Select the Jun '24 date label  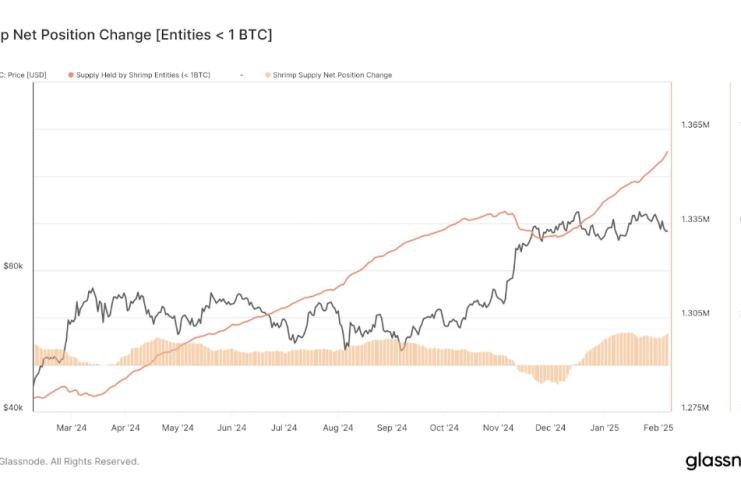[x=231, y=428]
